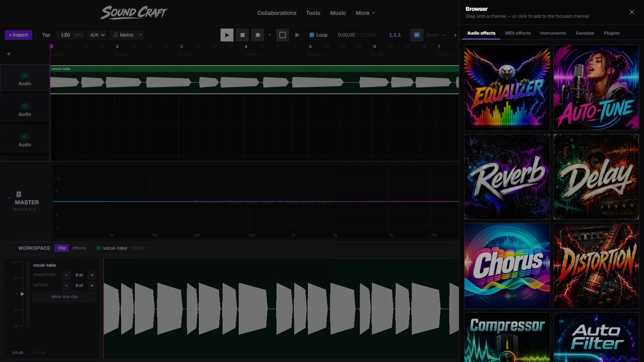Switch to the Clip workspace tab

click(x=62, y=248)
